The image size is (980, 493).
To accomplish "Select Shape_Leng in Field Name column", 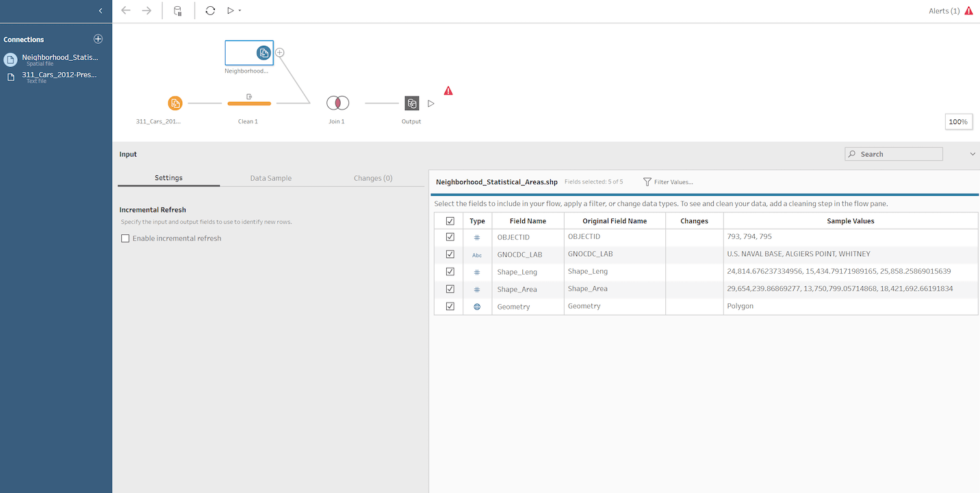I will tap(517, 273).
